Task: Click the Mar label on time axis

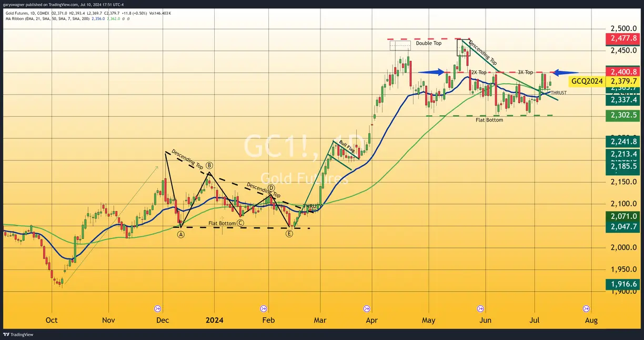Action: [319, 320]
